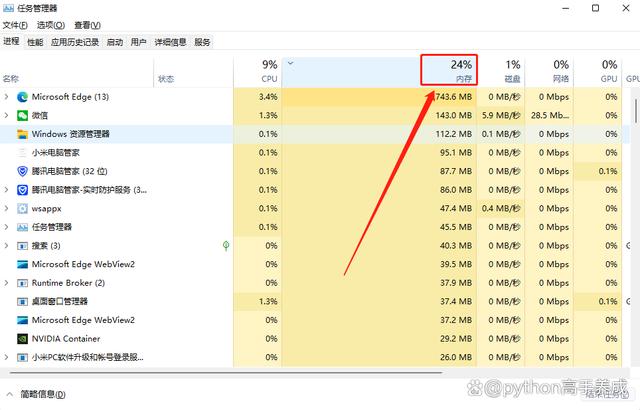Select the NVIDIA Container process name
Viewport: 640px width, 410px height.
click(x=66, y=339)
